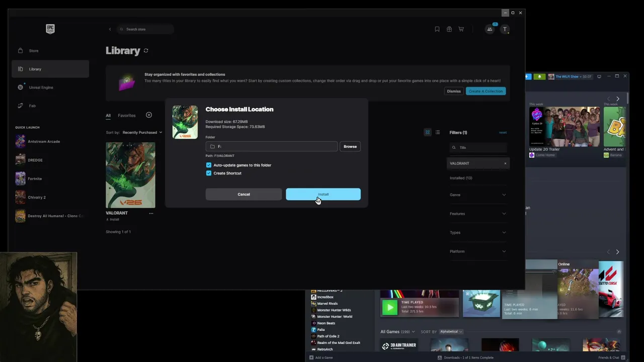This screenshot has width=644, height=362.
Task: Click the Epic Games logo
Action: pos(50,29)
